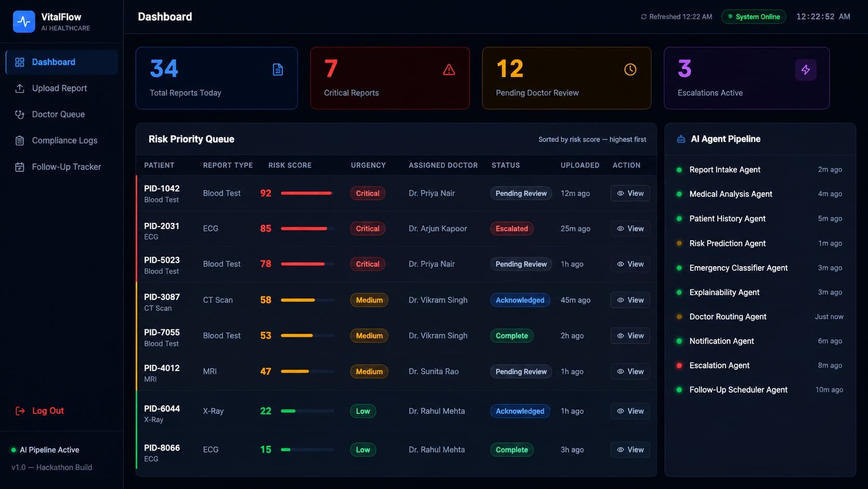Open the Dashboard page in sidebar
868x489 pixels.
(x=62, y=62)
